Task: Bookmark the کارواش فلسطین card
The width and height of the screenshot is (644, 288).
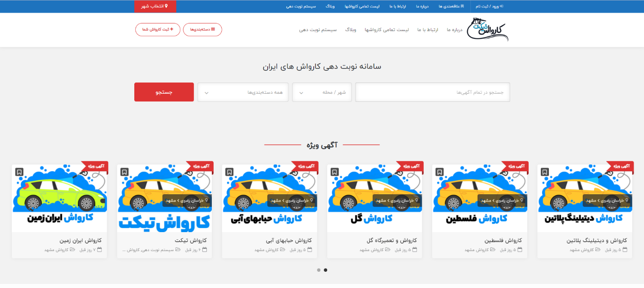Action: [x=439, y=172]
